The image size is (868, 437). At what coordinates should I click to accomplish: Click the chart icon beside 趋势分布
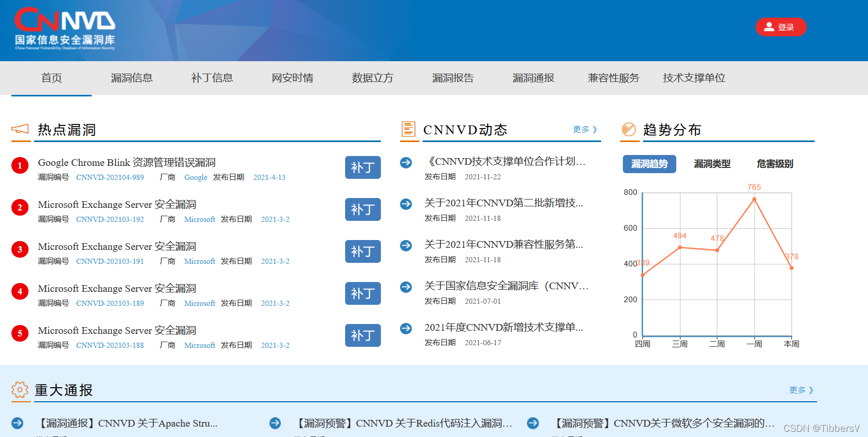[x=629, y=129]
